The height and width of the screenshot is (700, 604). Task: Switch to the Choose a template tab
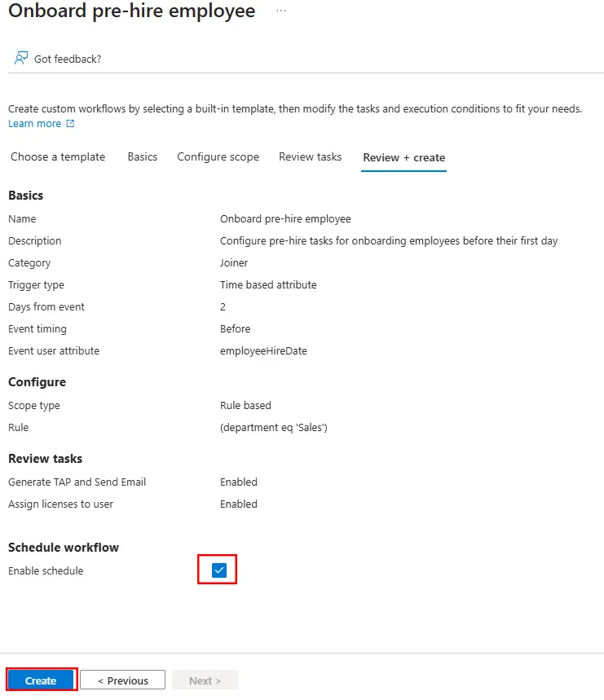(x=58, y=156)
